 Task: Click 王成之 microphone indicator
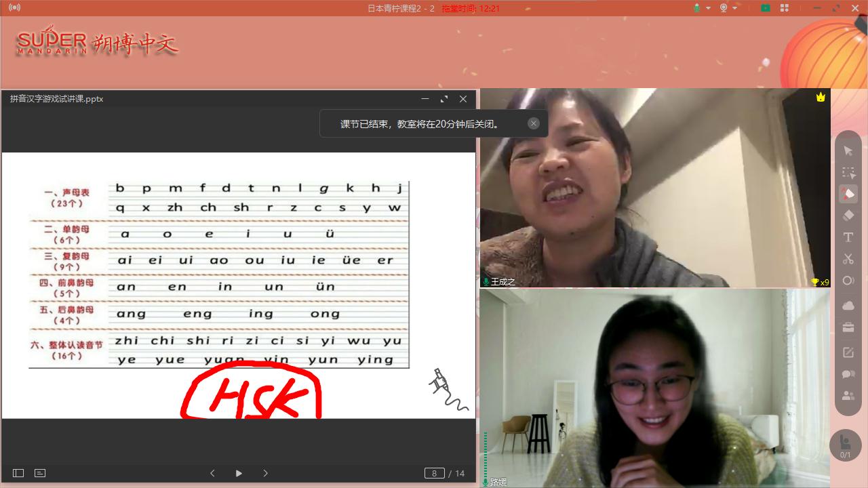tap(486, 281)
